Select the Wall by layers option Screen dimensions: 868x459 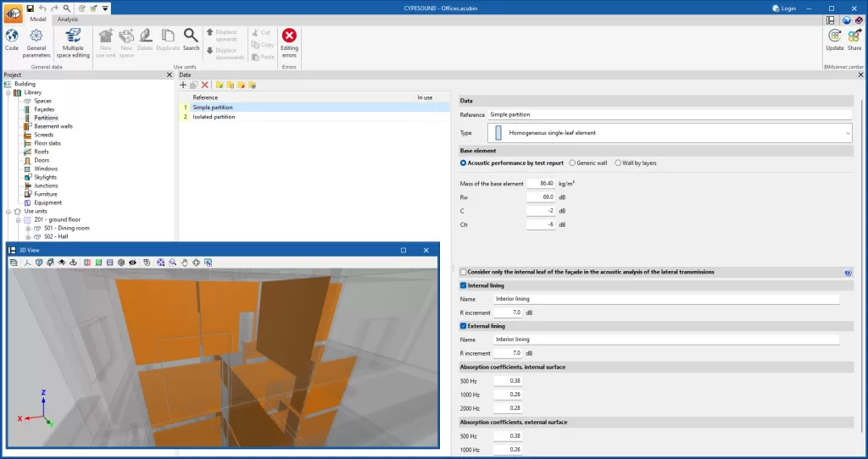(x=619, y=163)
